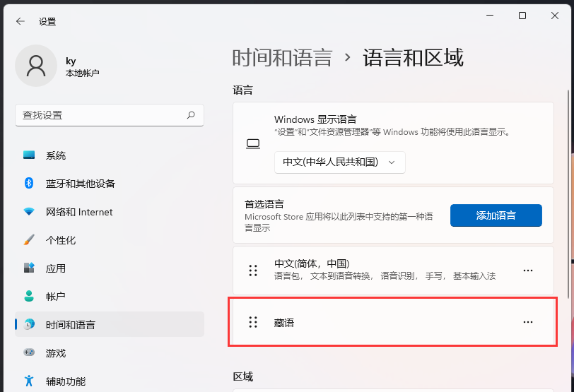Image resolution: width=574 pixels, height=392 pixels.
Task: Minimize the Settings window
Action: click(x=490, y=16)
